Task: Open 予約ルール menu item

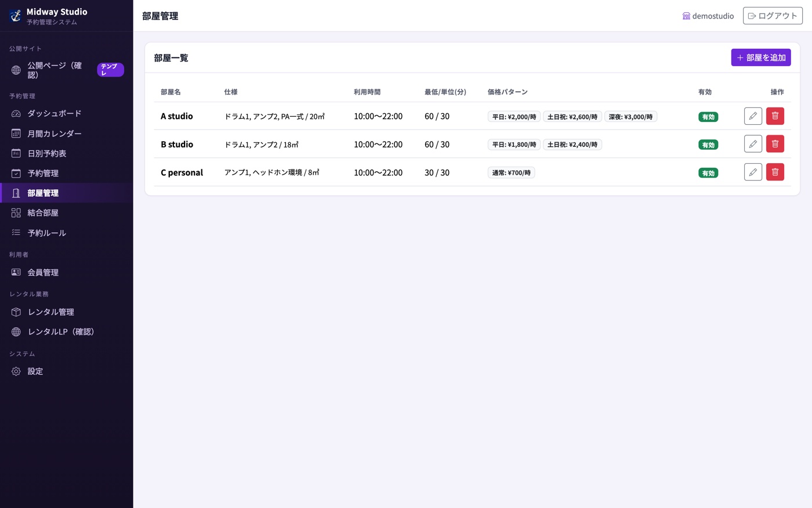Action: (67, 233)
